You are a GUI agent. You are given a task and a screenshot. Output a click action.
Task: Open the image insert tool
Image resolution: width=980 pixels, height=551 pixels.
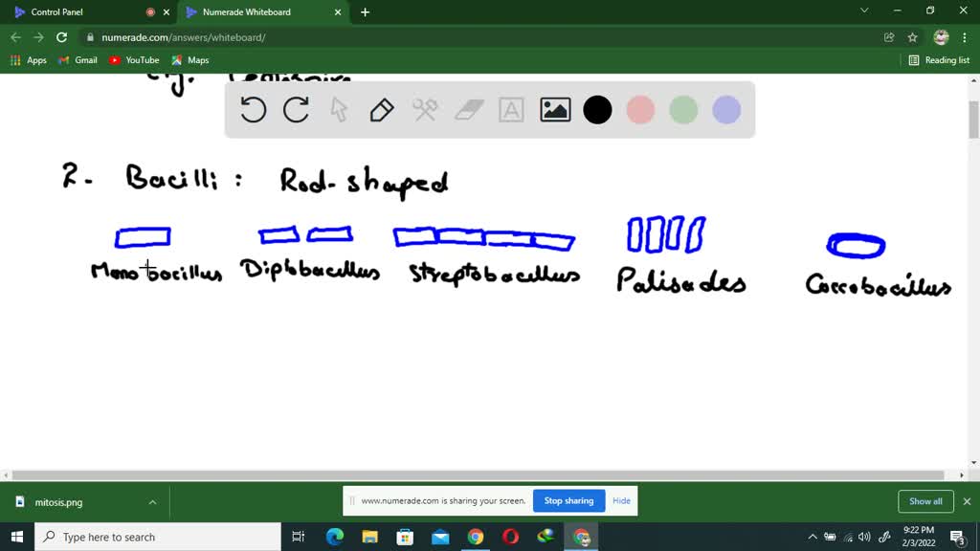(554, 110)
